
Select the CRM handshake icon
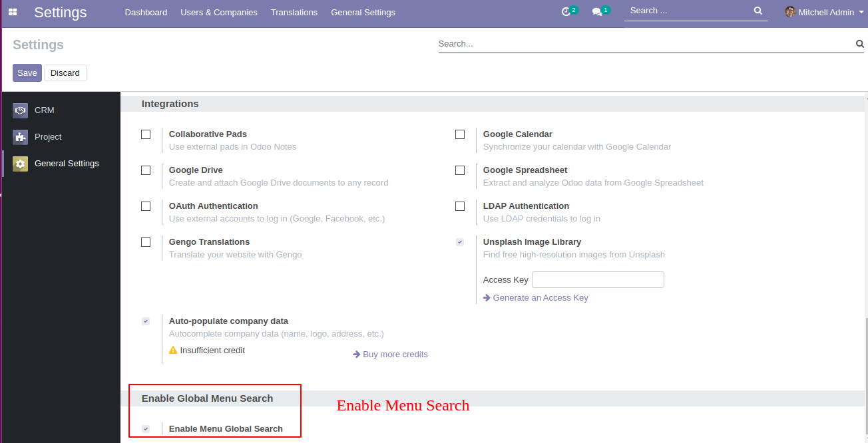coord(20,110)
